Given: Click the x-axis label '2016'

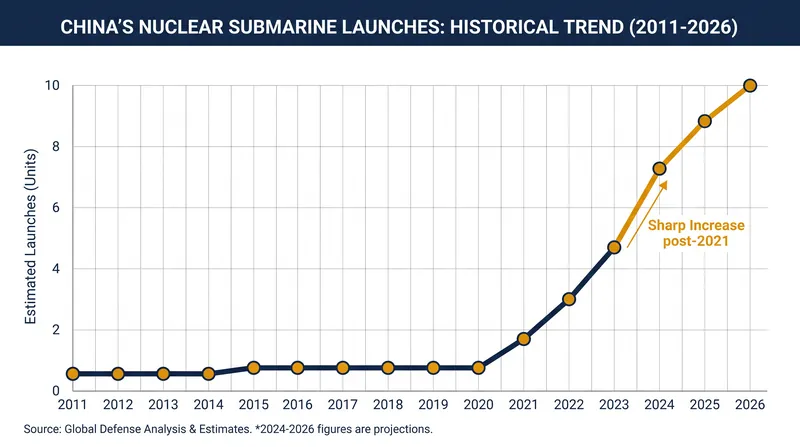Looking at the screenshot, I should [x=298, y=405].
